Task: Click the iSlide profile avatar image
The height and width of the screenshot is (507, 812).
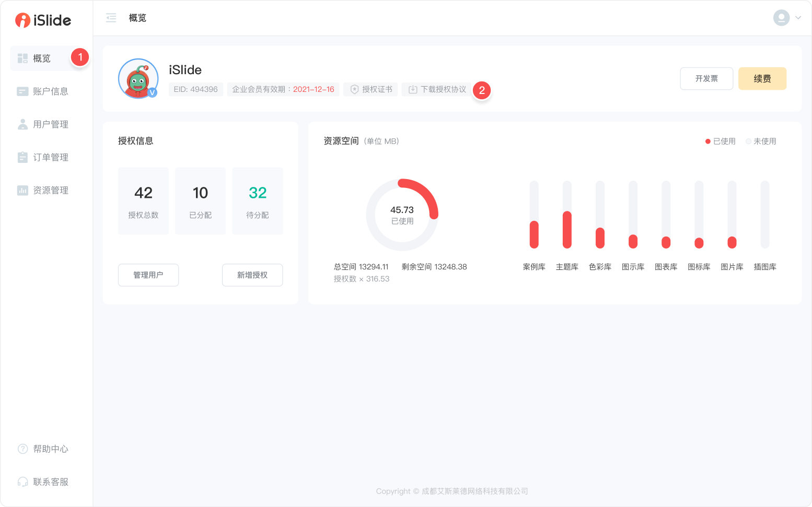Action: coord(138,79)
